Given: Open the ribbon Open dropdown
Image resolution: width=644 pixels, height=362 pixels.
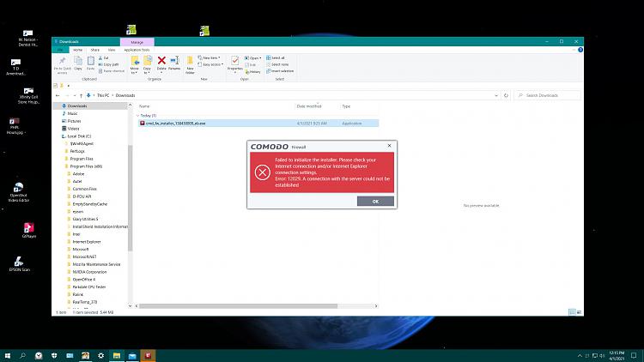Looking at the screenshot, I should pyautogui.click(x=253, y=57).
